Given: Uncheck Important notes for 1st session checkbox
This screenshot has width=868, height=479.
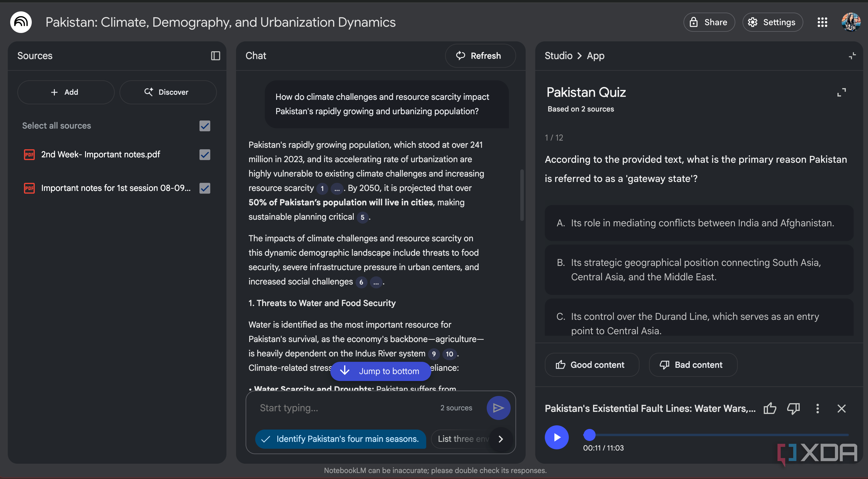Looking at the screenshot, I should point(205,188).
